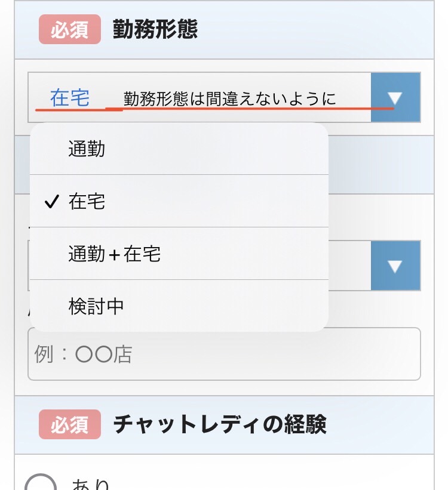Click the red underline beneath the 在宅 annotation
The image size is (448, 490).
click(215, 109)
